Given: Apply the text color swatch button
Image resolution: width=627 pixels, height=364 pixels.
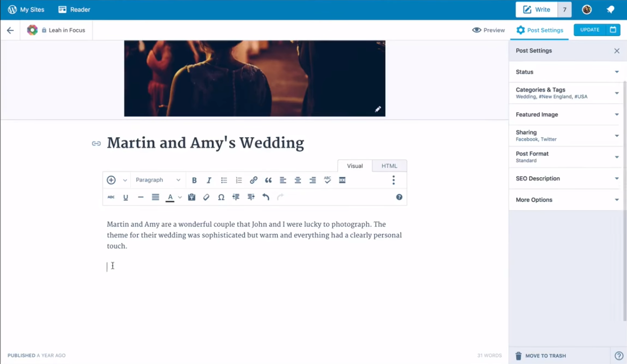Looking at the screenshot, I should pyautogui.click(x=170, y=197).
